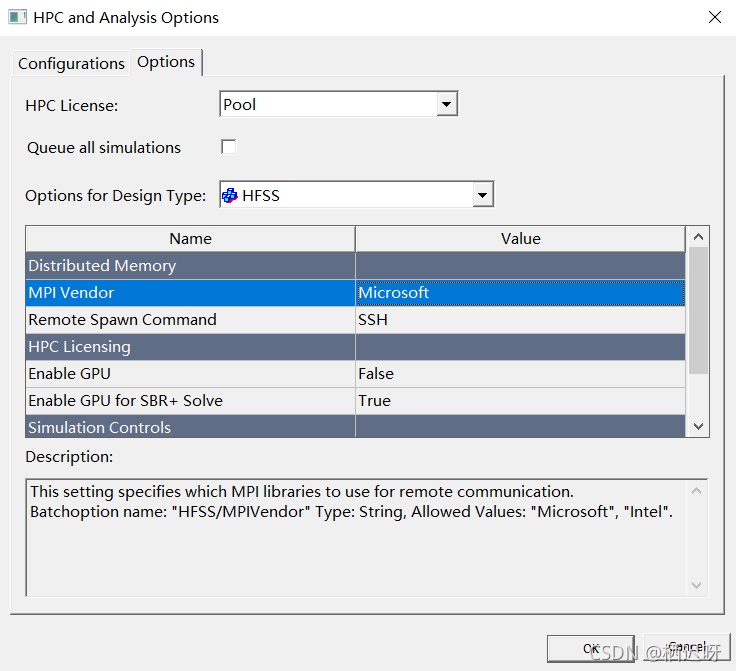The height and width of the screenshot is (671, 736).
Task: Click the options table vertical scrollbar thumb
Action: pyautogui.click(x=698, y=310)
